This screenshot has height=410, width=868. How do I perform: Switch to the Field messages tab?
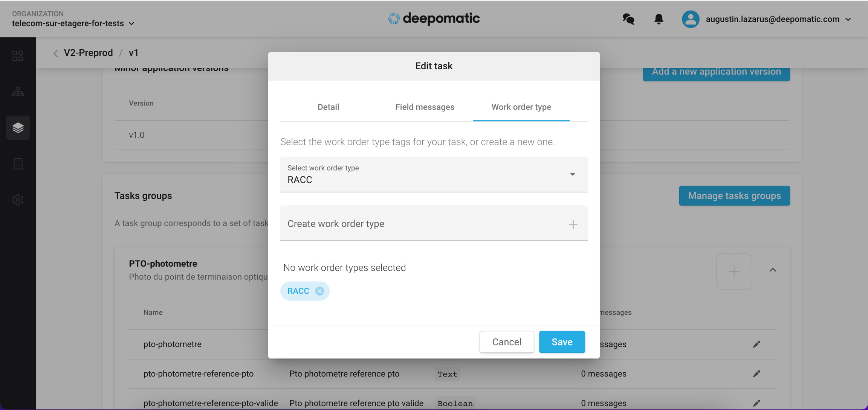(x=425, y=107)
